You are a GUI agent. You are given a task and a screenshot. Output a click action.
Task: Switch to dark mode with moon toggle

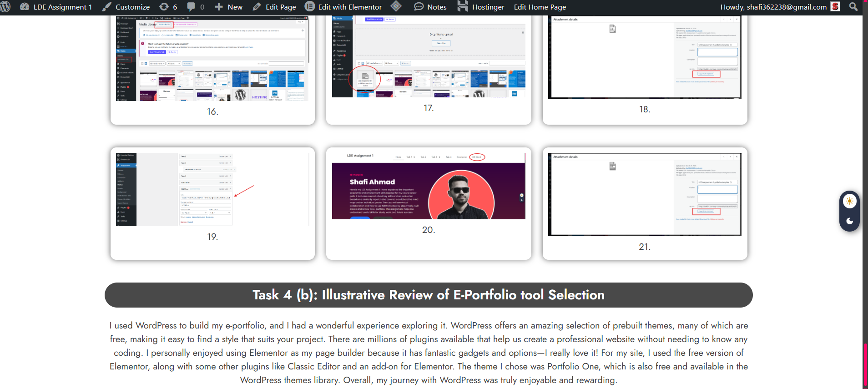[849, 221]
